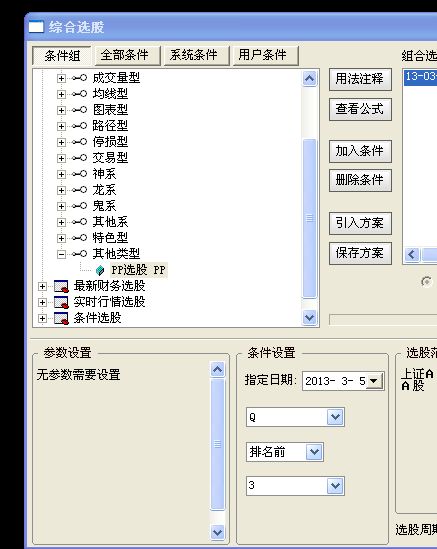Expand the 路径型 tree node

(x=61, y=126)
